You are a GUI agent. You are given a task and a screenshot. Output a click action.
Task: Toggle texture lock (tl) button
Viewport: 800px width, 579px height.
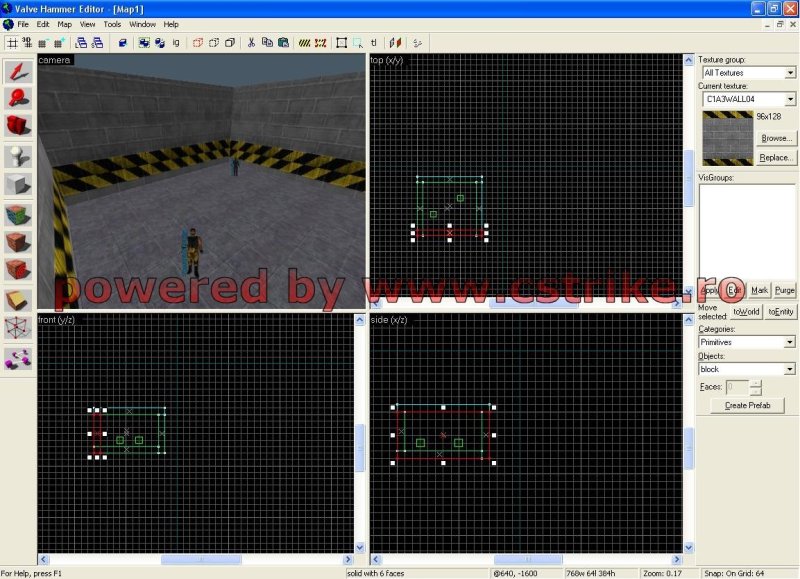coord(374,43)
